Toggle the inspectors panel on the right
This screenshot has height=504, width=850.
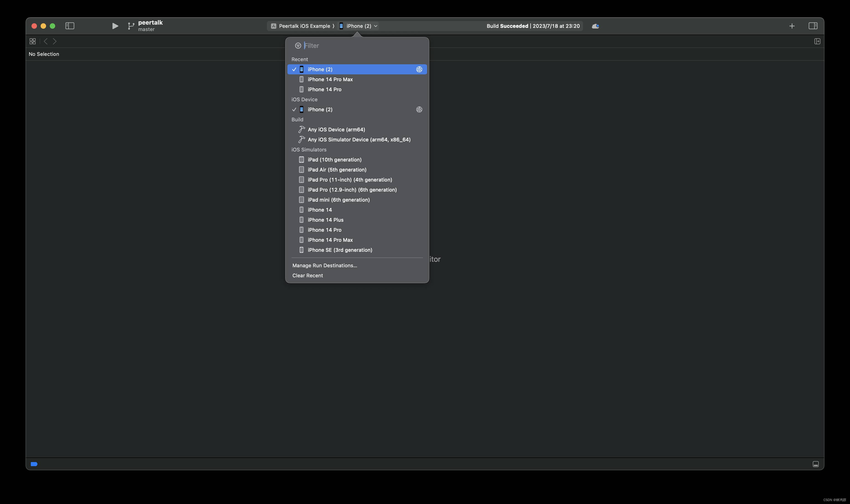click(x=813, y=26)
